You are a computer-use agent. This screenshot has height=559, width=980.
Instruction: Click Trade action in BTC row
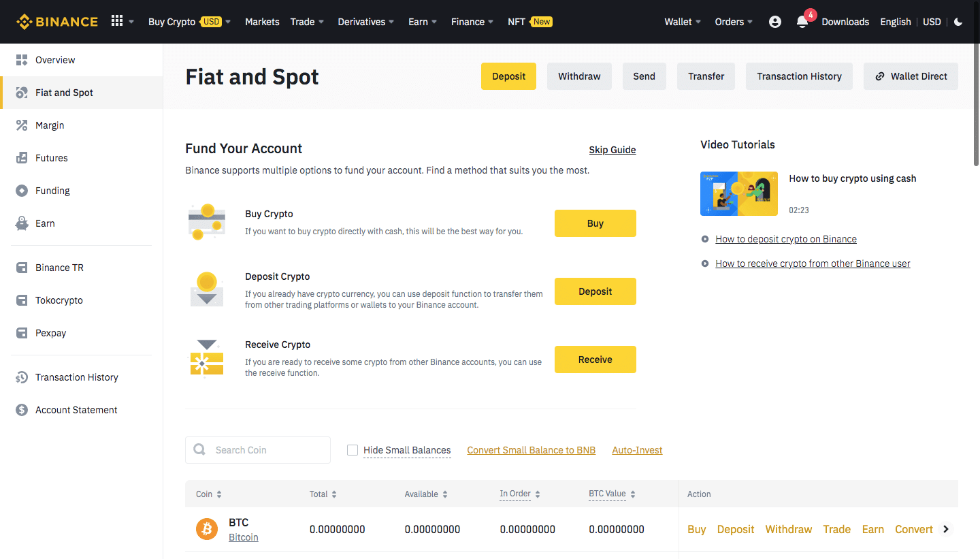tap(836, 529)
